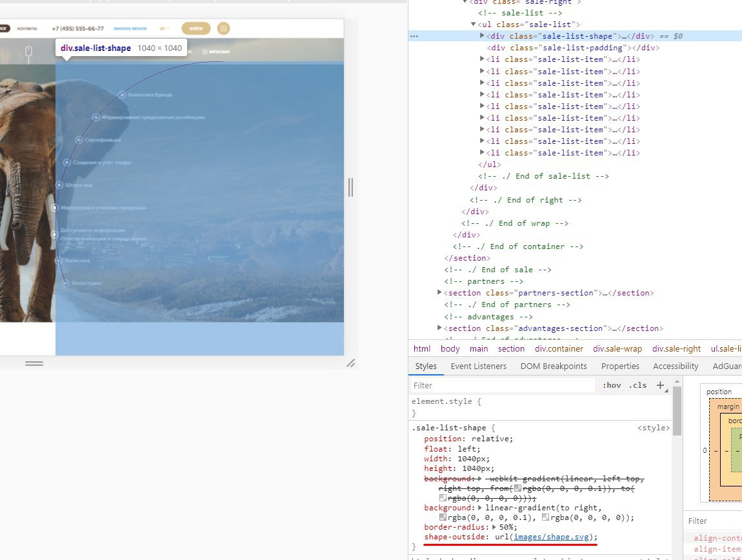The height and width of the screenshot is (560, 742).
Task: Switch to the Styles tab
Action: (426, 366)
